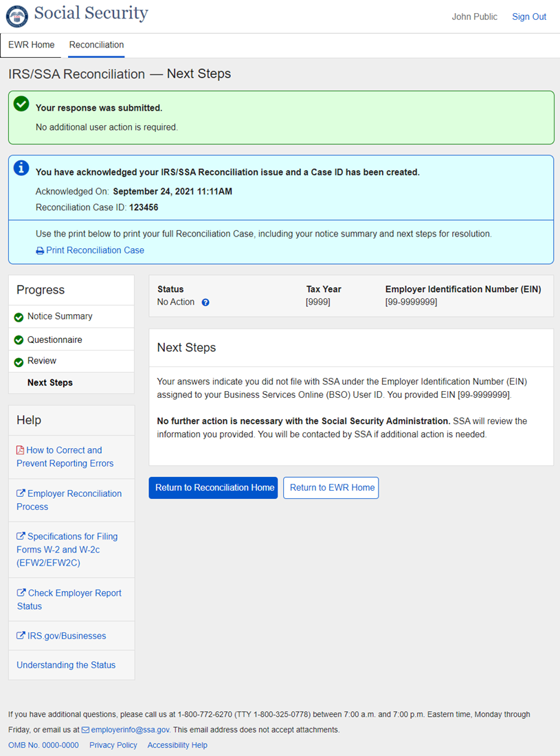The image size is (560, 756).
Task: Click the external link icon for Specifications for Filing
Action: [21, 535]
